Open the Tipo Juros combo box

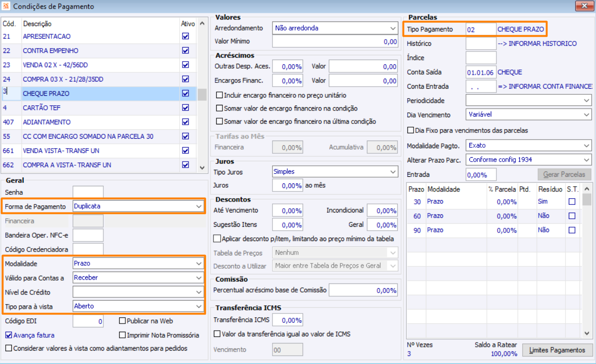point(393,172)
